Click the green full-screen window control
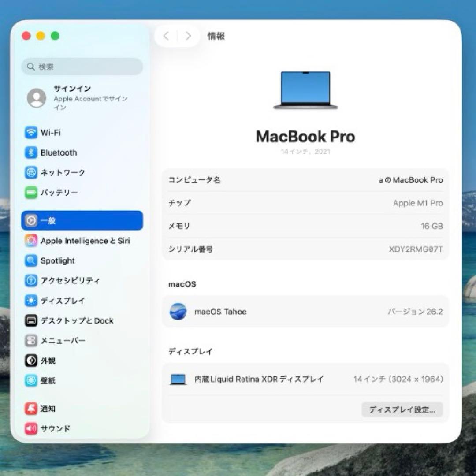The width and height of the screenshot is (476, 476). coord(54,36)
